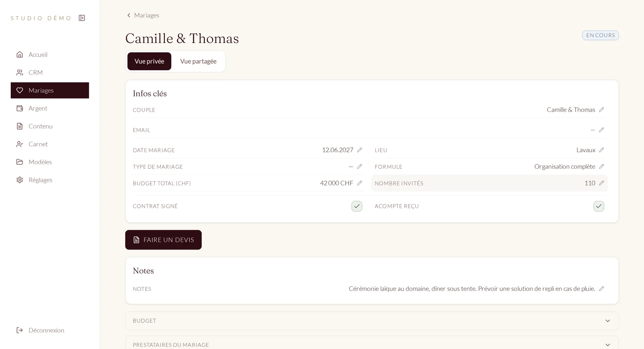
Task: Click the Déconnexion logout icon
Action: [20, 330]
